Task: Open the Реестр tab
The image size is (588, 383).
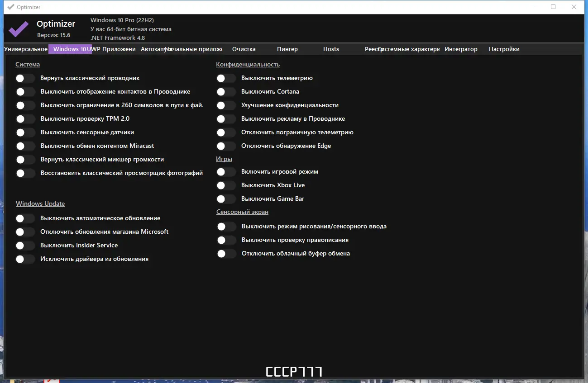Action: [372, 49]
